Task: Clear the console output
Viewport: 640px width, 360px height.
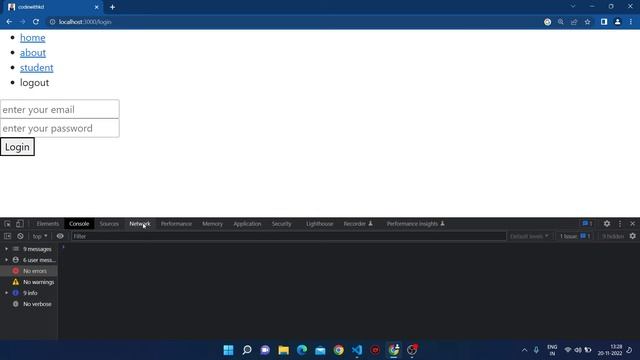Action: [x=20, y=236]
